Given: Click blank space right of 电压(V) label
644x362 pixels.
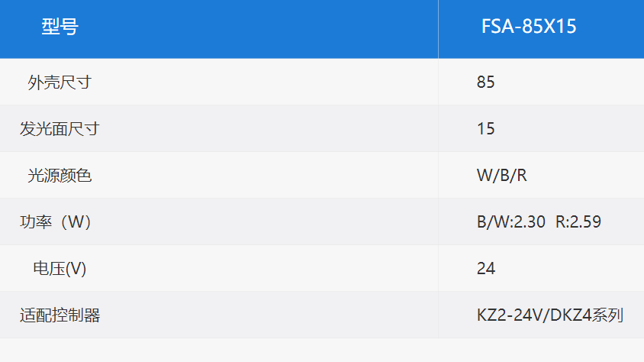Looking at the screenshot, I should [262, 269].
